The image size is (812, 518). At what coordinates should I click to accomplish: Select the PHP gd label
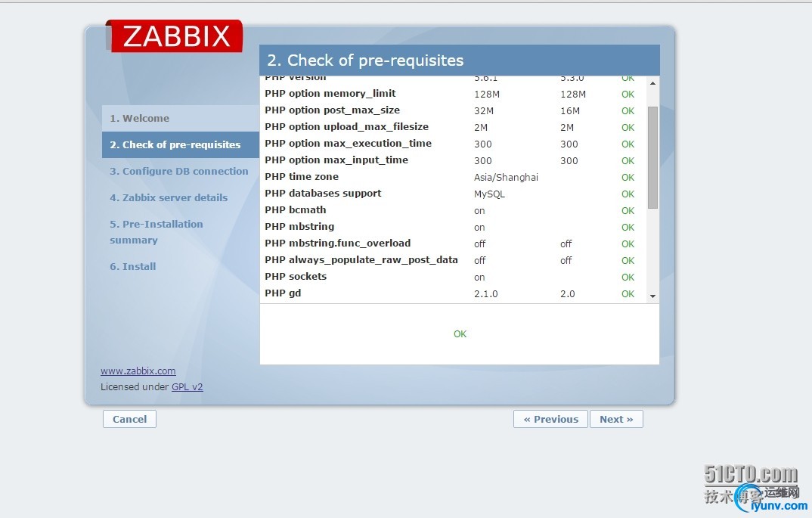283,293
